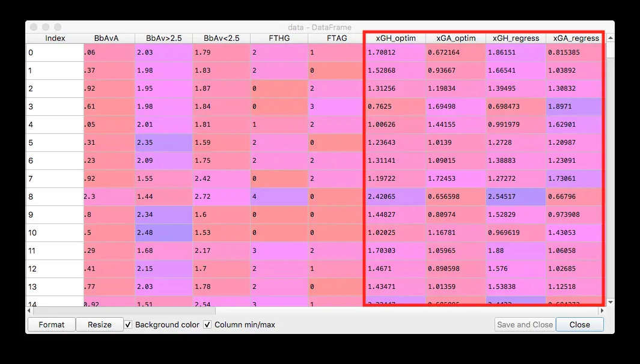640x364 pixels.
Task: Click cell 2.42 in BbAv<2.5
Action: (x=221, y=178)
